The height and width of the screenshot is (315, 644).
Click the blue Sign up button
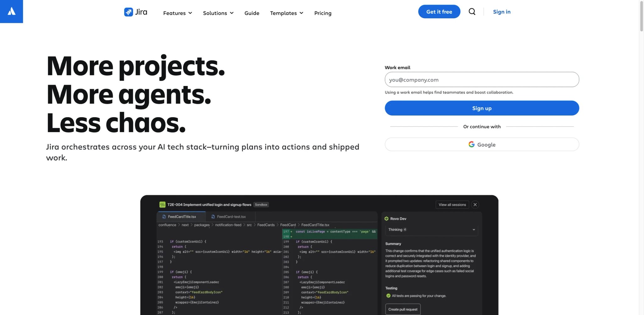point(482,108)
